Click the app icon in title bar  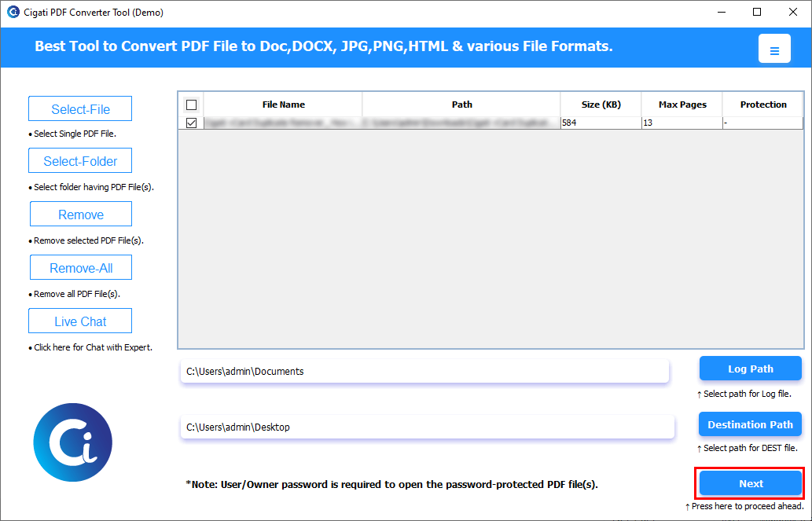pyautogui.click(x=13, y=12)
